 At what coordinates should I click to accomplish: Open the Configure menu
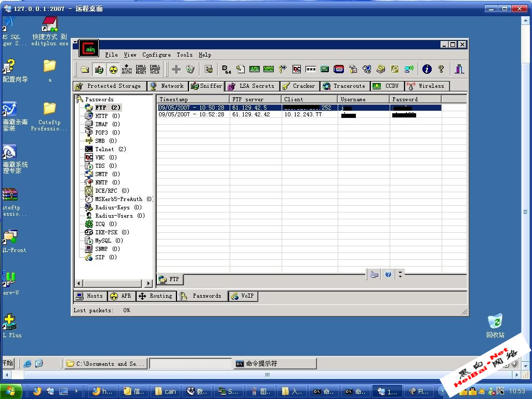pos(156,55)
